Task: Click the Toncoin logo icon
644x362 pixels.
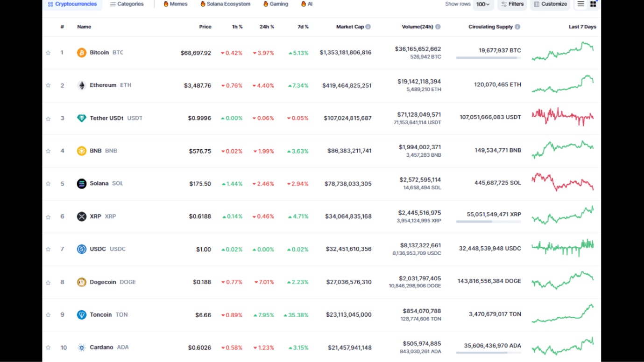Action: (82, 315)
